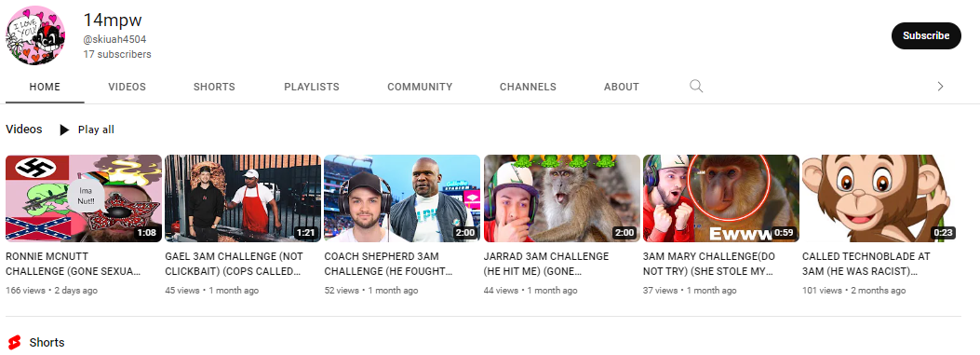The height and width of the screenshot is (355, 980).
Task: Open the 14mpw channel avatar
Action: pos(35,35)
